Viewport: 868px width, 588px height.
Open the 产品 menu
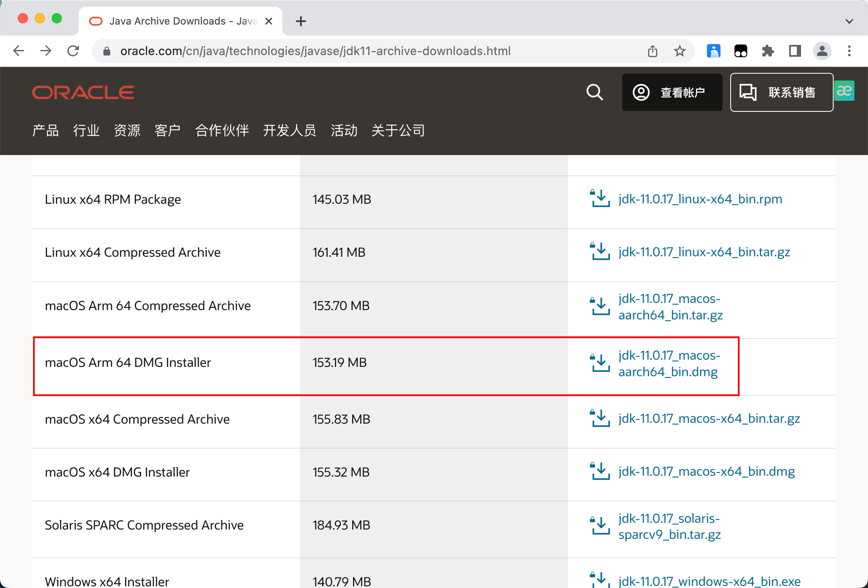tap(46, 130)
